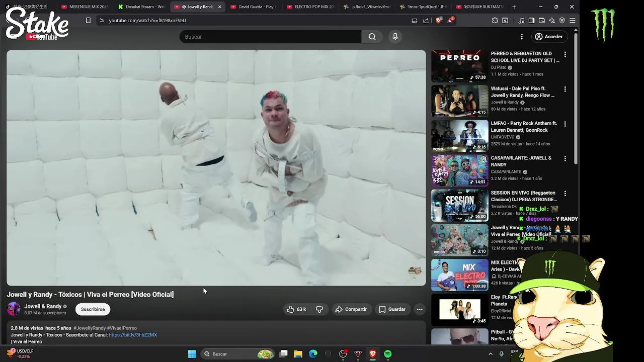Open 'Watussi - Dale Pal Piso ft.' title

[x=523, y=92]
